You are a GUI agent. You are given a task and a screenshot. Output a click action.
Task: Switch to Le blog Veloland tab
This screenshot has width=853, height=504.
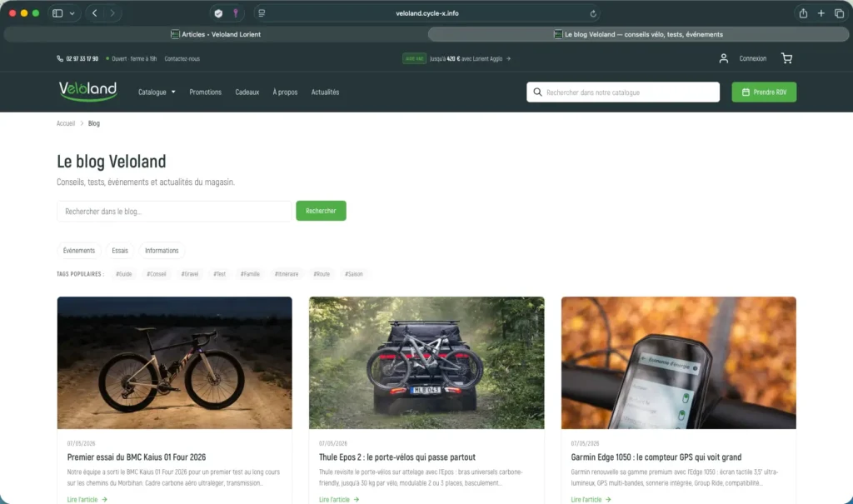pyautogui.click(x=638, y=34)
